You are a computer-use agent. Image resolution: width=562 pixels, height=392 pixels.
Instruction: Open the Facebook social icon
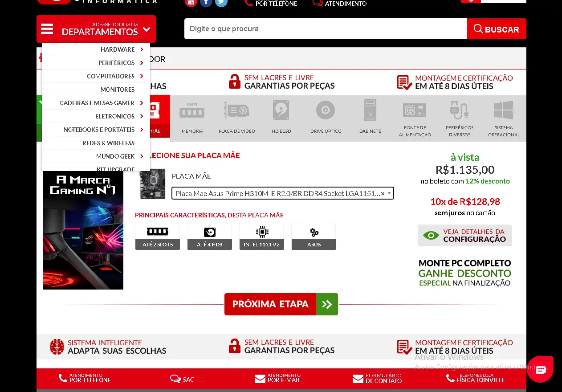(206, 2)
